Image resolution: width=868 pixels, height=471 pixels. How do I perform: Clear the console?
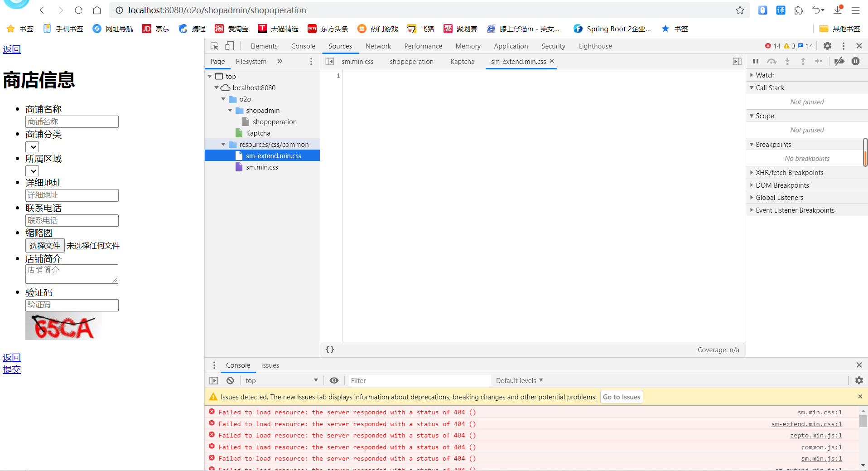tap(230, 381)
